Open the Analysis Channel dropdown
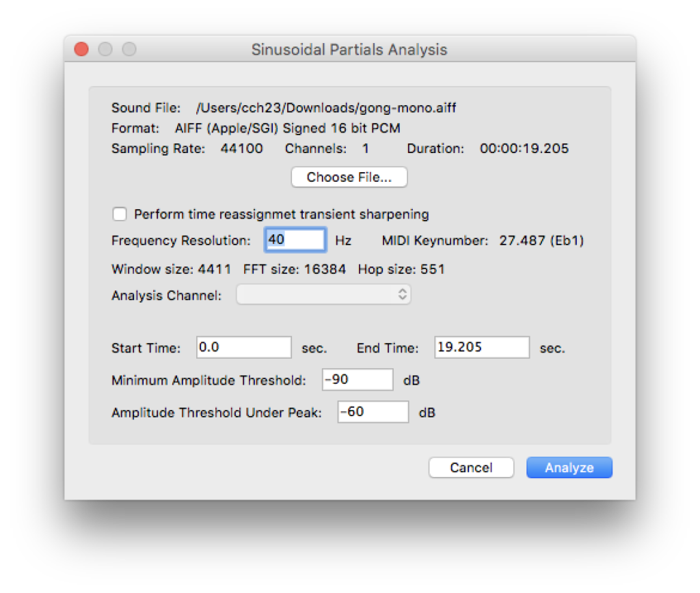The width and height of the screenshot is (700, 593). (x=323, y=294)
